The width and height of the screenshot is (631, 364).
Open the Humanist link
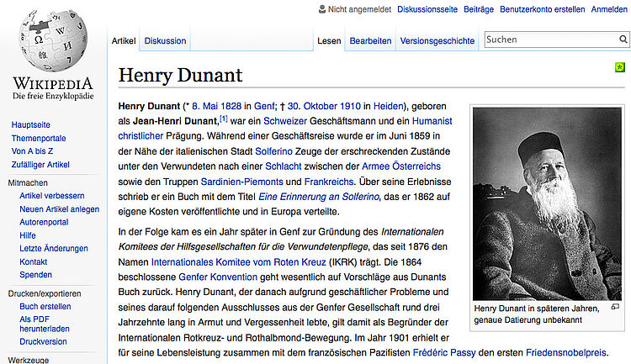coord(432,121)
